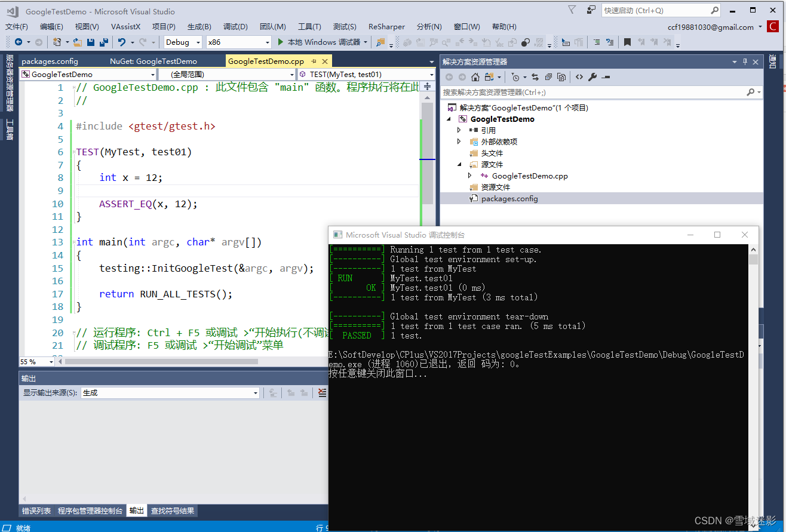The width and height of the screenshot is (786, 532).
Task: Select the 头文件 folder in Solution Explorer
Action: click(x=492, y=153)
